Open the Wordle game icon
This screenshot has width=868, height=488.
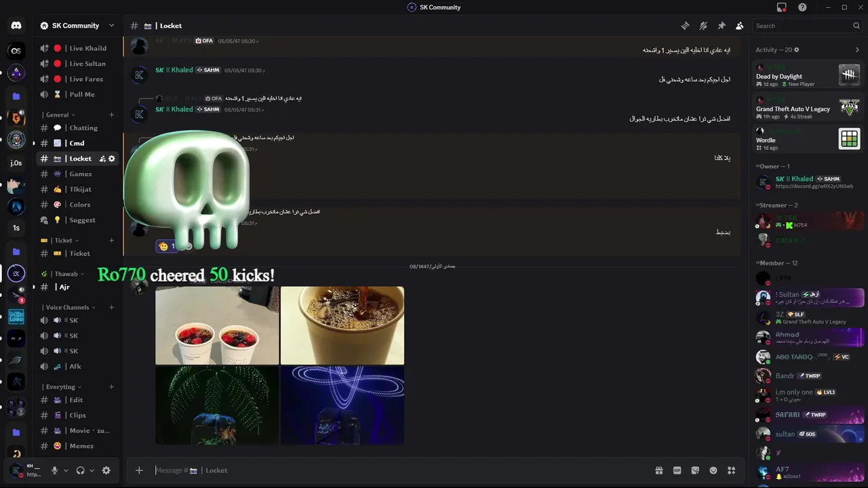pyautogui.click(x=849, y=138)
